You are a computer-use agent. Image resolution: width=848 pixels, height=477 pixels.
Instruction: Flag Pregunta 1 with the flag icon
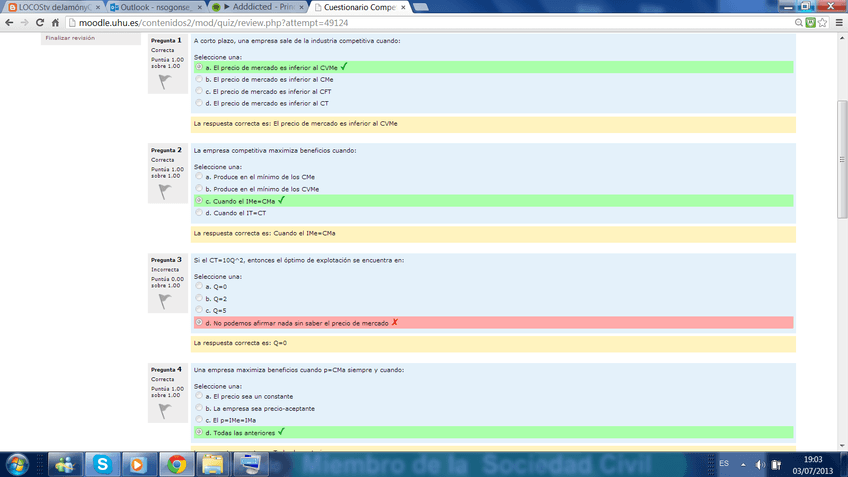(165, 82)
